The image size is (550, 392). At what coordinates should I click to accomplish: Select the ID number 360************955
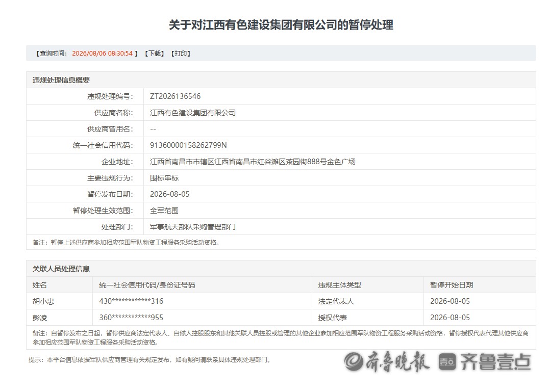click(131, 318)
